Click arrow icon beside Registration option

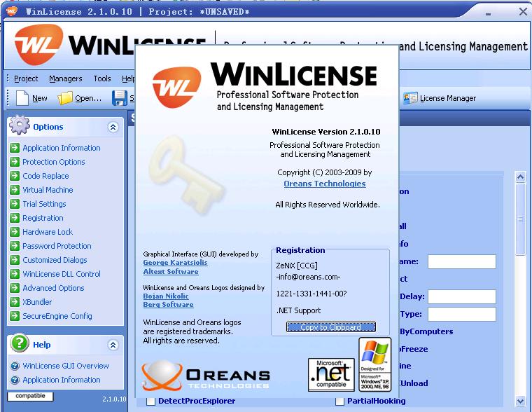(15, 218)
